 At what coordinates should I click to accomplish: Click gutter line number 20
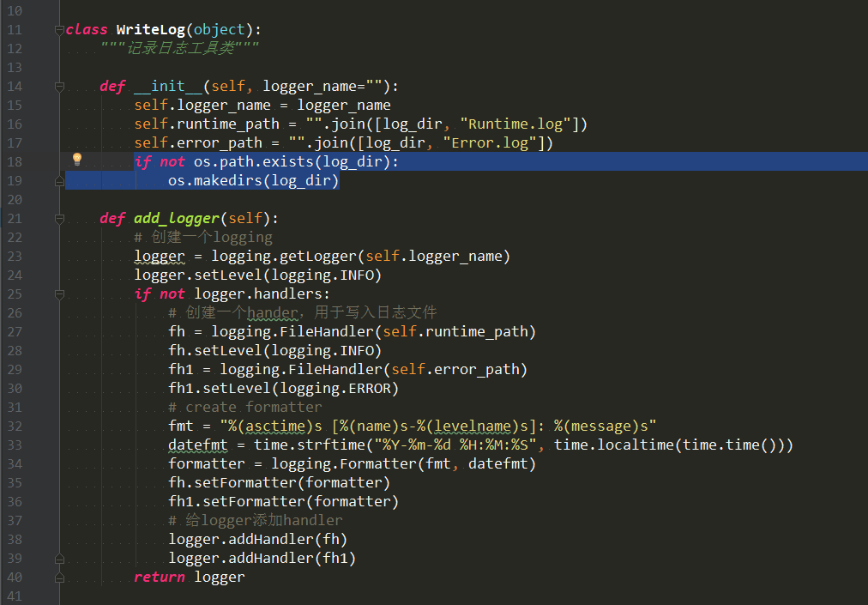pyautogui.click(x=15, y=199)
